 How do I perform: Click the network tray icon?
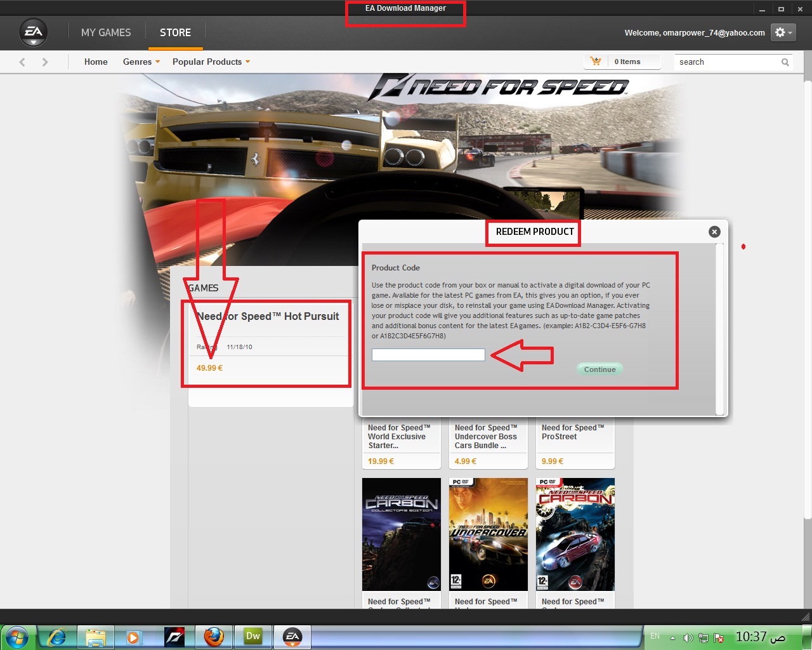[x=704, y=638]
